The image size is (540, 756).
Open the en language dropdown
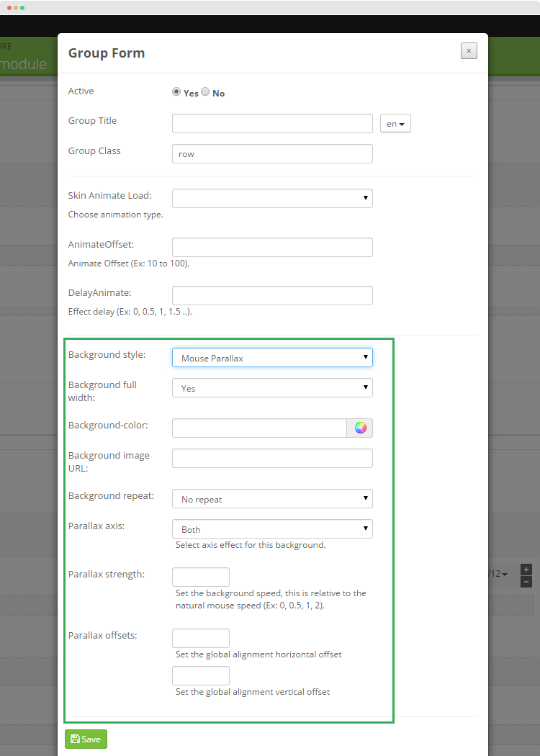pos(395,123)
